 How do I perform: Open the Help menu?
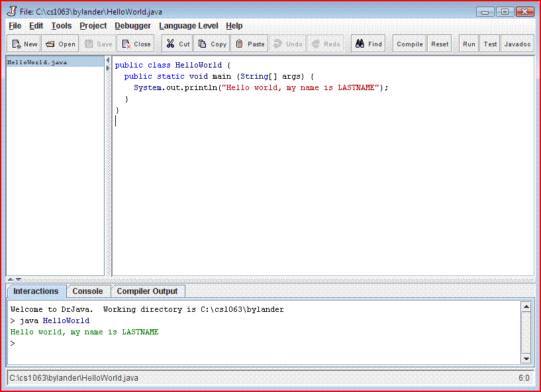234,26
